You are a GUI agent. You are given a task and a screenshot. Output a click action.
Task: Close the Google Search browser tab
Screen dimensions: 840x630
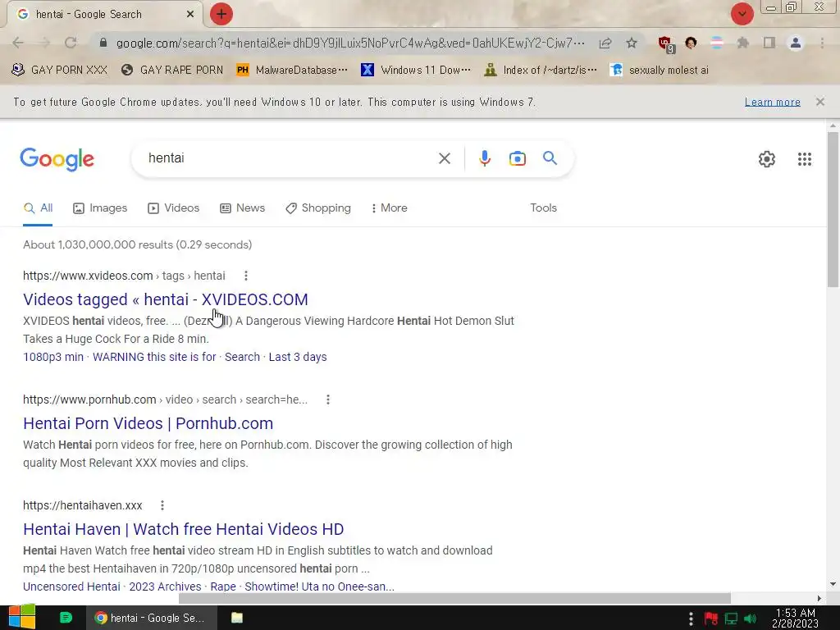190,14
